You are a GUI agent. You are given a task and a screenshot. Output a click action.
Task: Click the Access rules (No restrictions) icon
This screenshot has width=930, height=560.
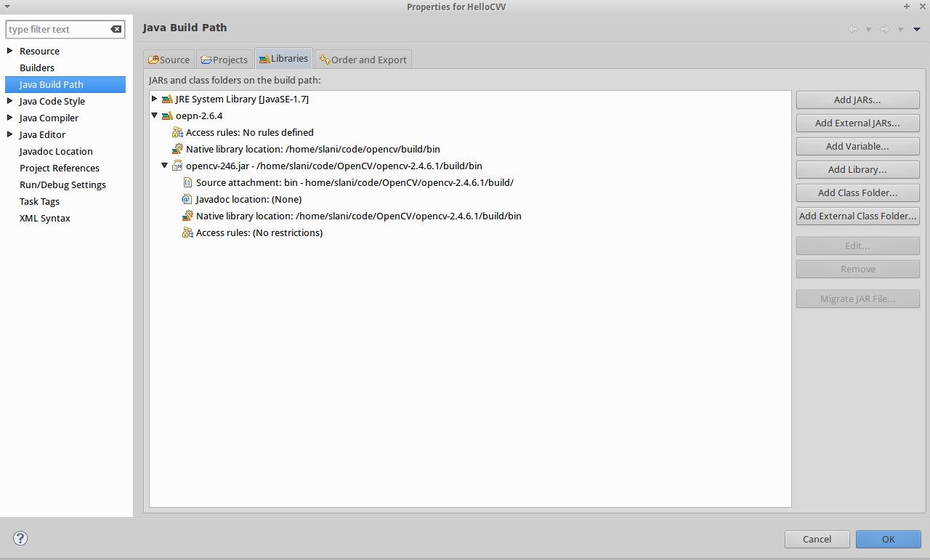pos(187,232)
